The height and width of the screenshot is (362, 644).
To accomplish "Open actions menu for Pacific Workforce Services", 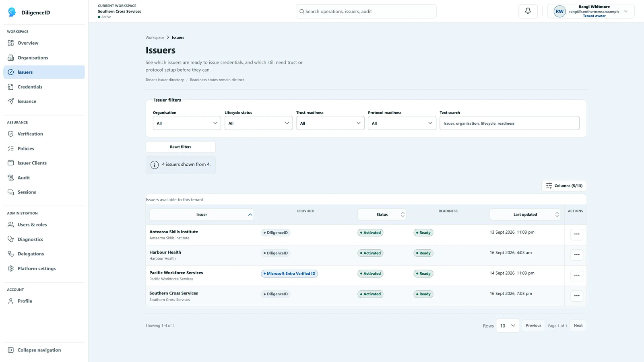I will (x=577, y=275).
